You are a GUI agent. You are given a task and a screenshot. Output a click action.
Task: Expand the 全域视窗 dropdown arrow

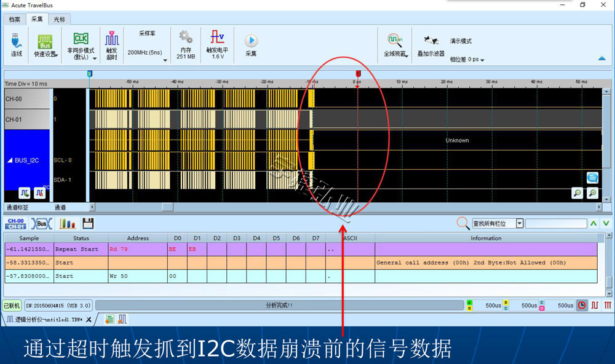tap(407, 57)
